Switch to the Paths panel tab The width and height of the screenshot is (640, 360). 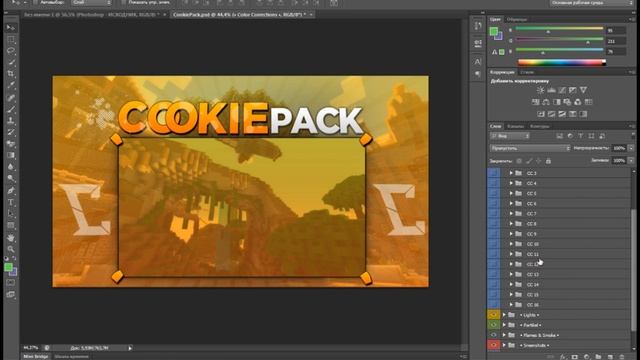(540, 127)
